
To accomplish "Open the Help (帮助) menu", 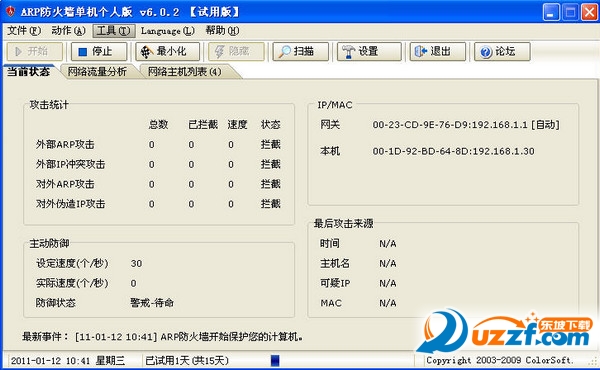I will [x=222, y=31].
